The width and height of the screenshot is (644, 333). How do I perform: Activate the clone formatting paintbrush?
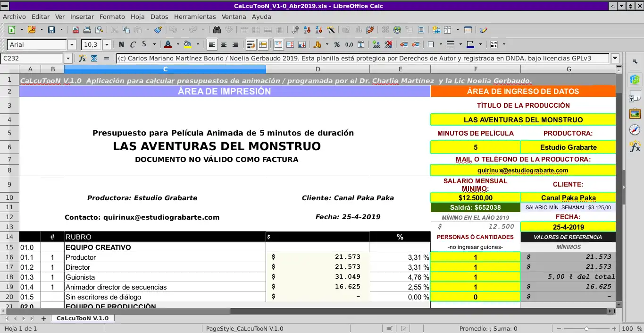pyautogui.click(x=158, y=30)
